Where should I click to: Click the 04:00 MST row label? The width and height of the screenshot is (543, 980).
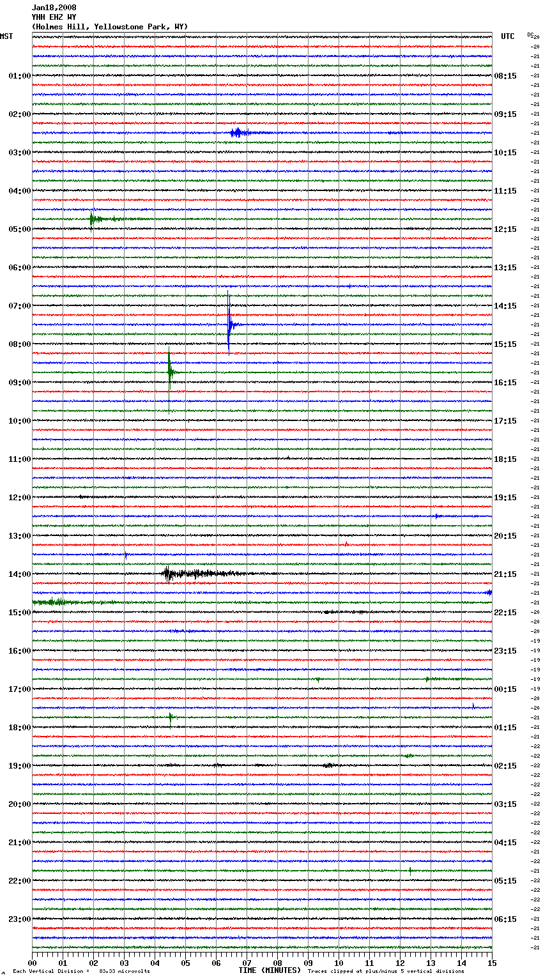tap(20, 191)
